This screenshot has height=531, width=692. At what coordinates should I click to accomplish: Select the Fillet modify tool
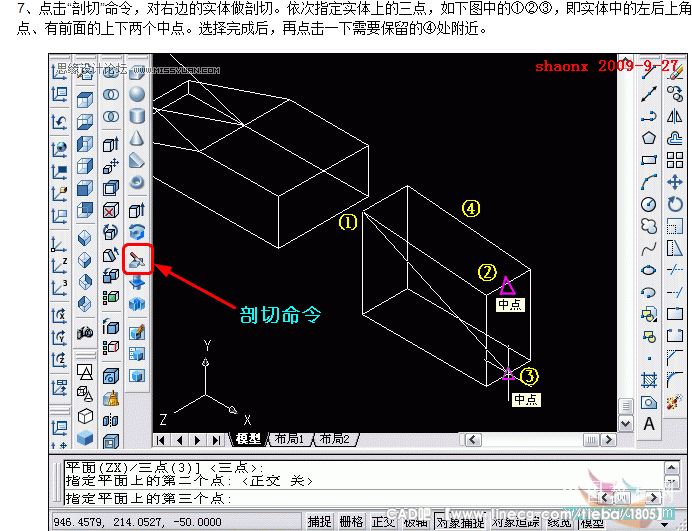[x=675, y=380]
